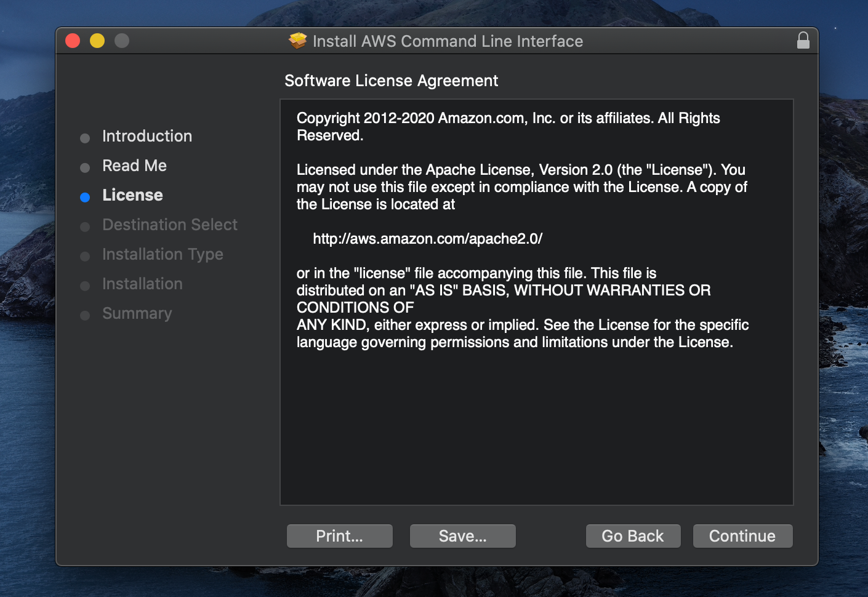This screenshot has height=597, width=868.
Task: Minimize the installer with the yellow button
Action: click(97, 41)
